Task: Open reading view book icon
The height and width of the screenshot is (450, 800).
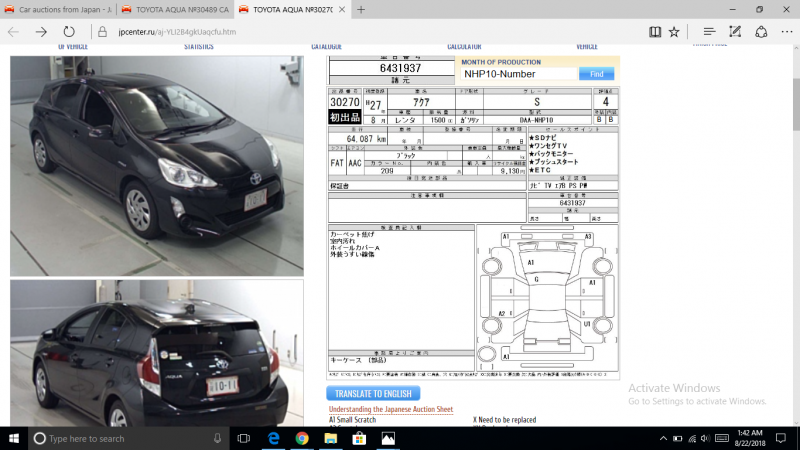Action: 655,32
